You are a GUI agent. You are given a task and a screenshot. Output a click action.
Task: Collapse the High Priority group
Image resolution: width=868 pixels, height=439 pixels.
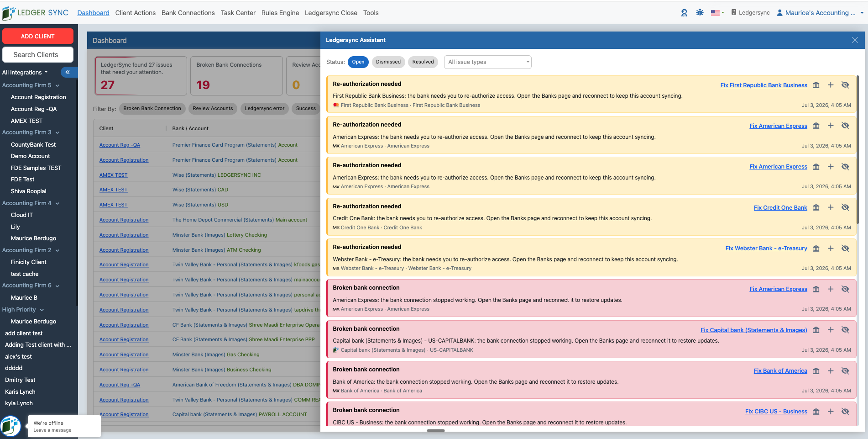pos(42,310)
